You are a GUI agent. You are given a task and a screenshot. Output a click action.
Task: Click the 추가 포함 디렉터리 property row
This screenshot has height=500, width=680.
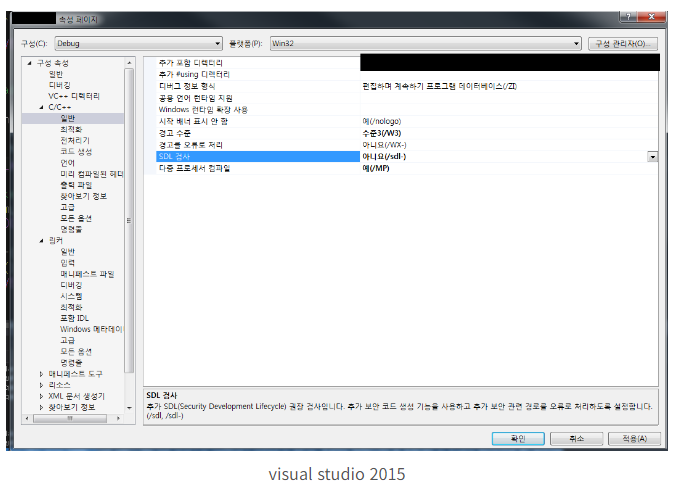pyautogui.click(x=191, y=63)
